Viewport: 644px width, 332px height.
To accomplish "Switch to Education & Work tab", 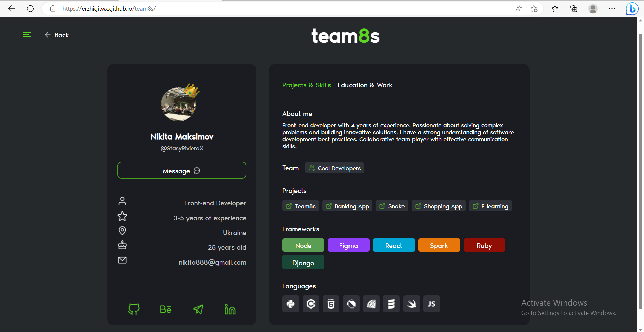I will pyautogui.click(x=365, y=85).
